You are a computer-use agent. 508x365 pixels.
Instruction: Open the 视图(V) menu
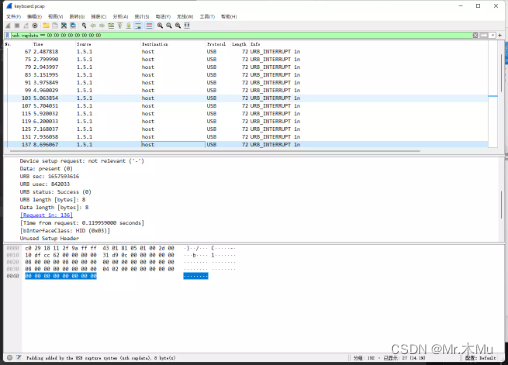pyautogui.click(x=56, y=17)
